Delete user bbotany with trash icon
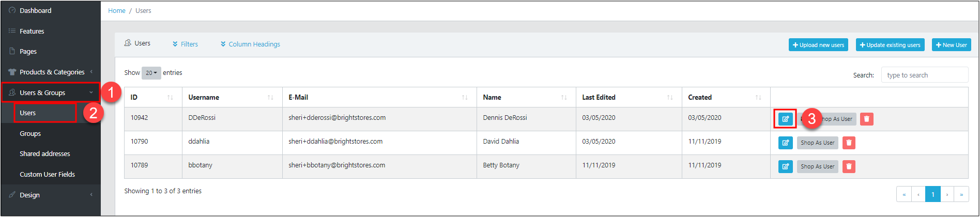This screenshot has height=217, width=980. pos(849,166)
